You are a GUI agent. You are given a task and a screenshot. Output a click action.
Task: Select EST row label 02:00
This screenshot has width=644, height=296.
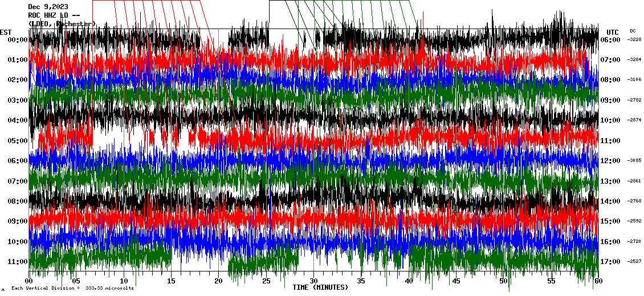pos(17,80)
